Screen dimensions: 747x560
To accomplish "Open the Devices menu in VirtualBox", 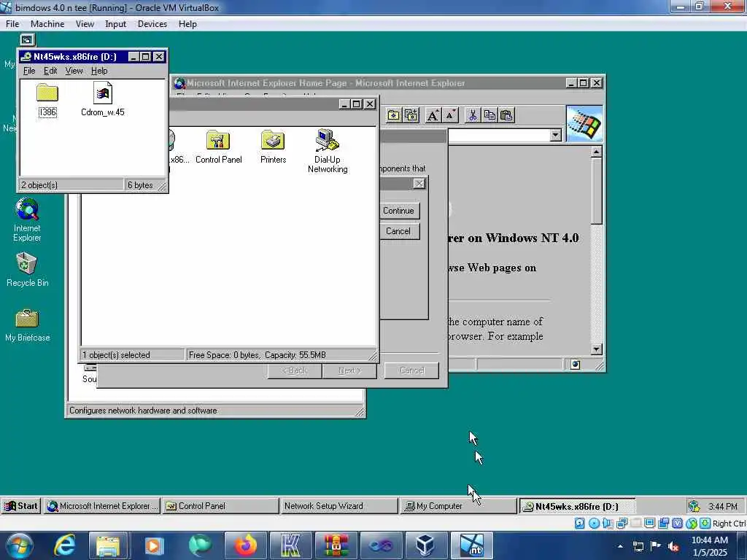I will click(152, 24).
